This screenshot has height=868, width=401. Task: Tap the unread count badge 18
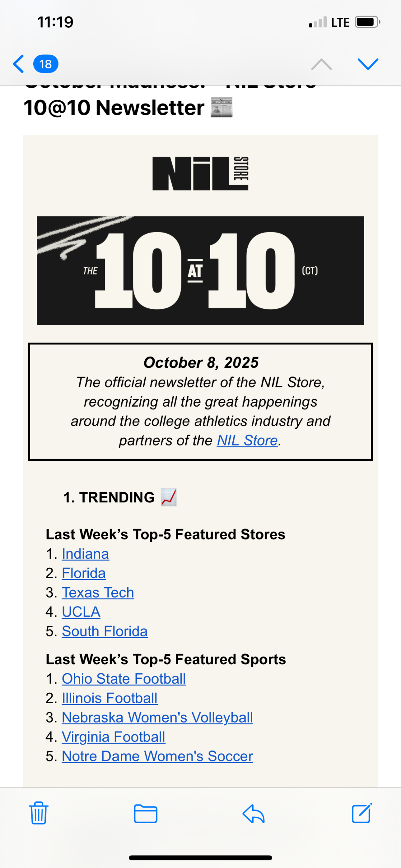click(x=45, y=64)
